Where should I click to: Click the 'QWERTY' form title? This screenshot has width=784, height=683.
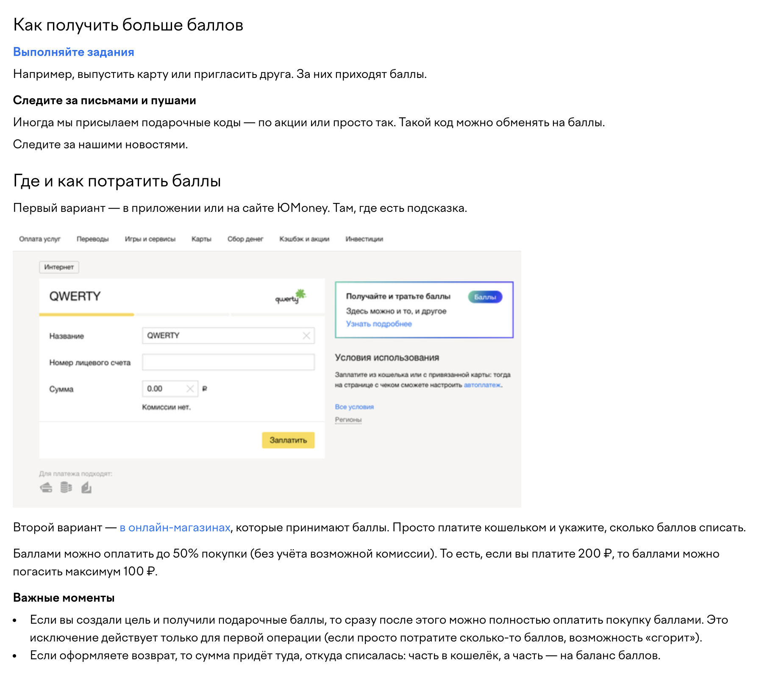75,296
